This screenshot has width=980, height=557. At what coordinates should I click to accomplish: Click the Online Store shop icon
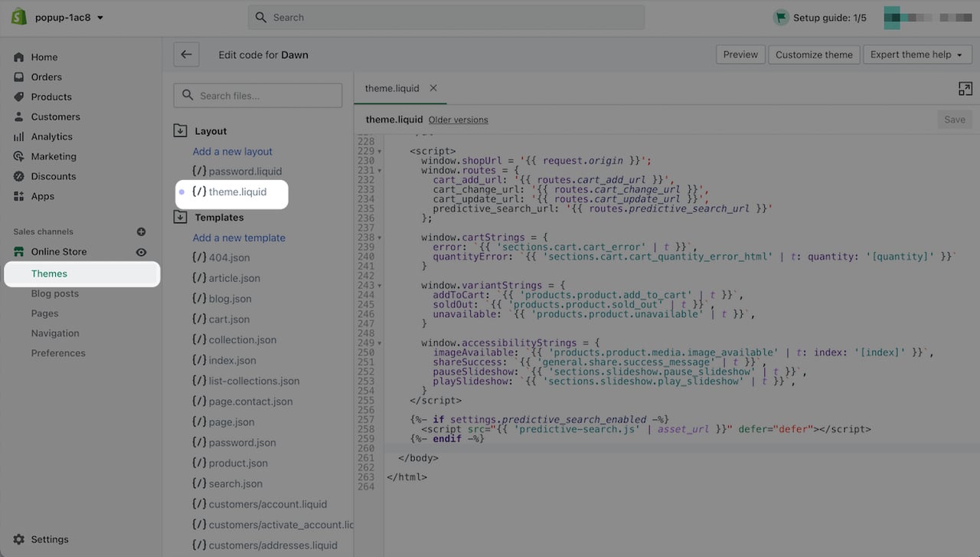[19, 251]
